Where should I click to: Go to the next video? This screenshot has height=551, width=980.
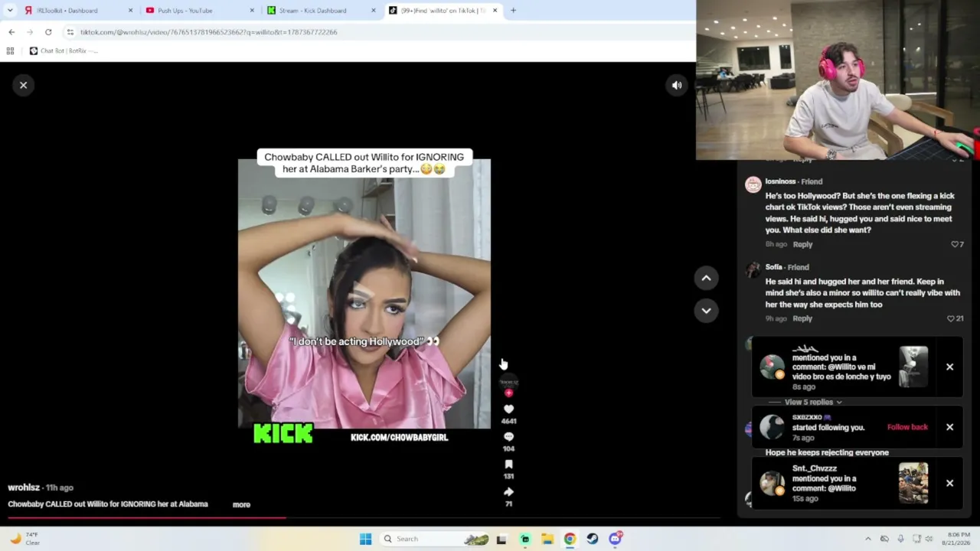click(706, 310)
